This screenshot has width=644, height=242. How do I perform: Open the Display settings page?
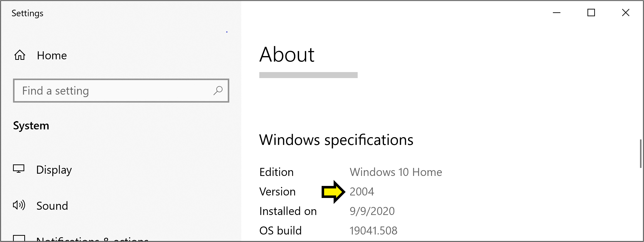[54, 170]
